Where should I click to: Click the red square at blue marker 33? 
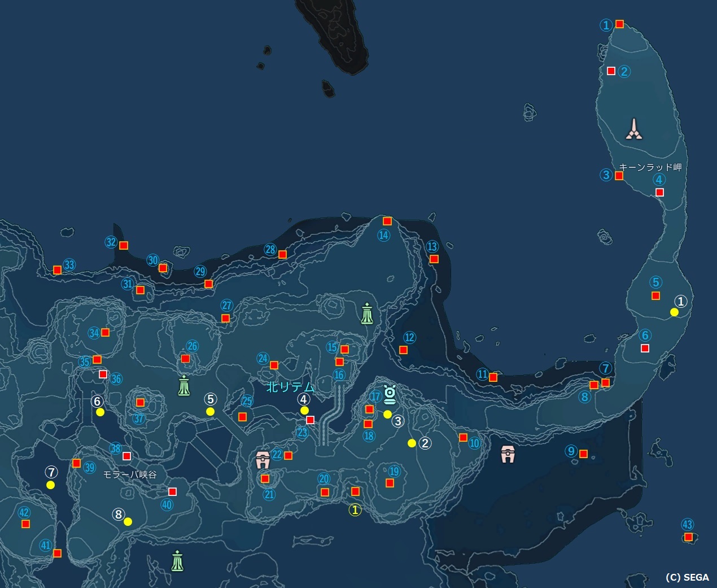click(57, 270)
